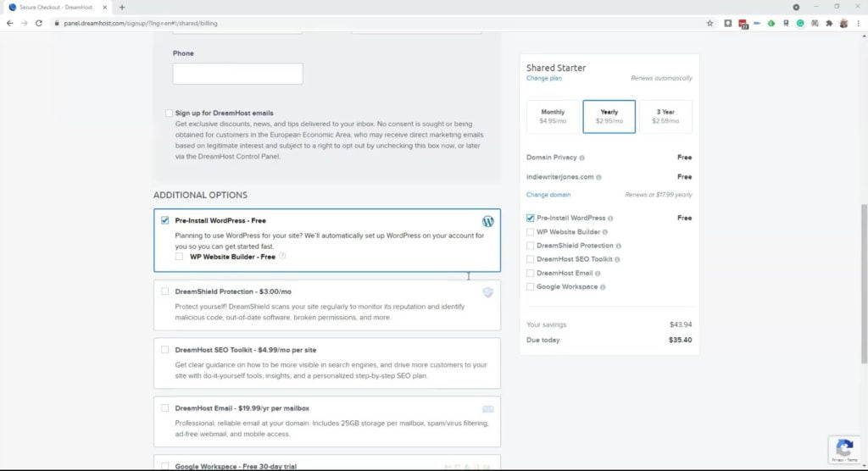
Task: Check WP Website Builder - Free option
Action: 179,257
